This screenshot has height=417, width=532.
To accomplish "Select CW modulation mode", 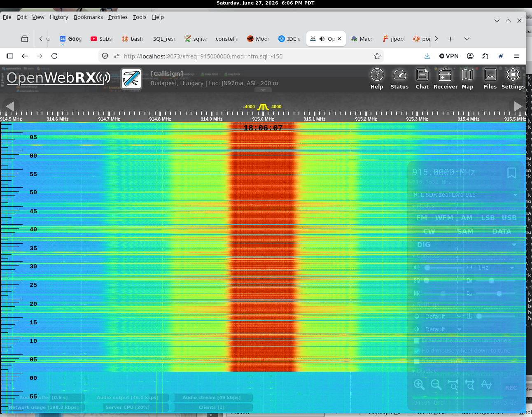I will pyautogui.click(x=429, y=231).
